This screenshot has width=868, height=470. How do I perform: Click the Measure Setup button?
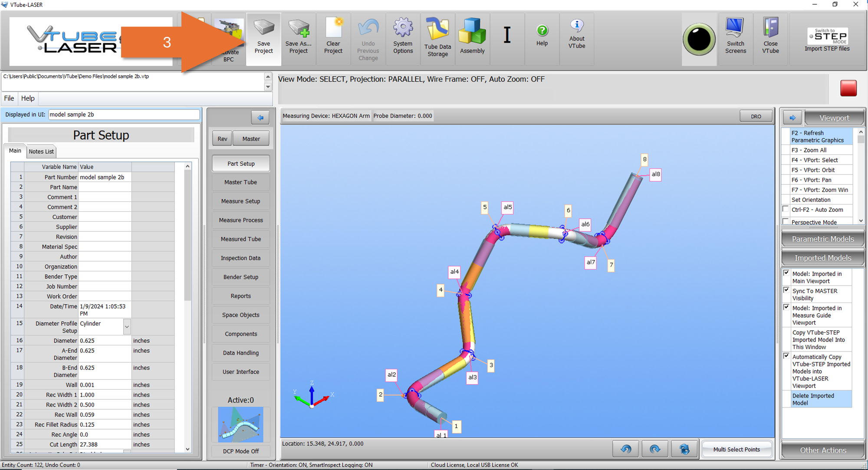(x=241, y=201)
